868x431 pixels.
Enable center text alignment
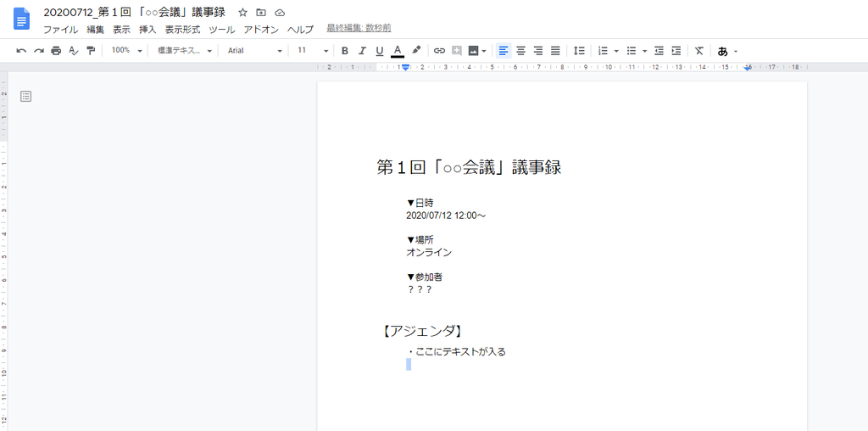521,51
